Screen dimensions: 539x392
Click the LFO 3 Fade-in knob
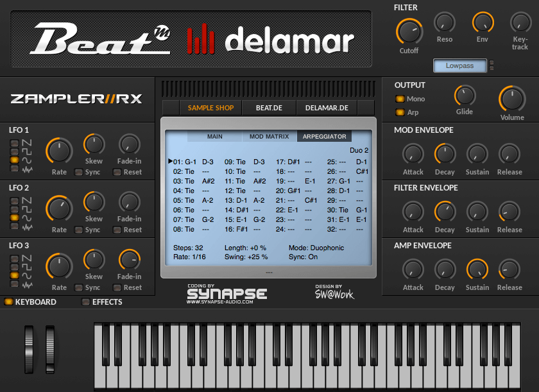point(129,260)
